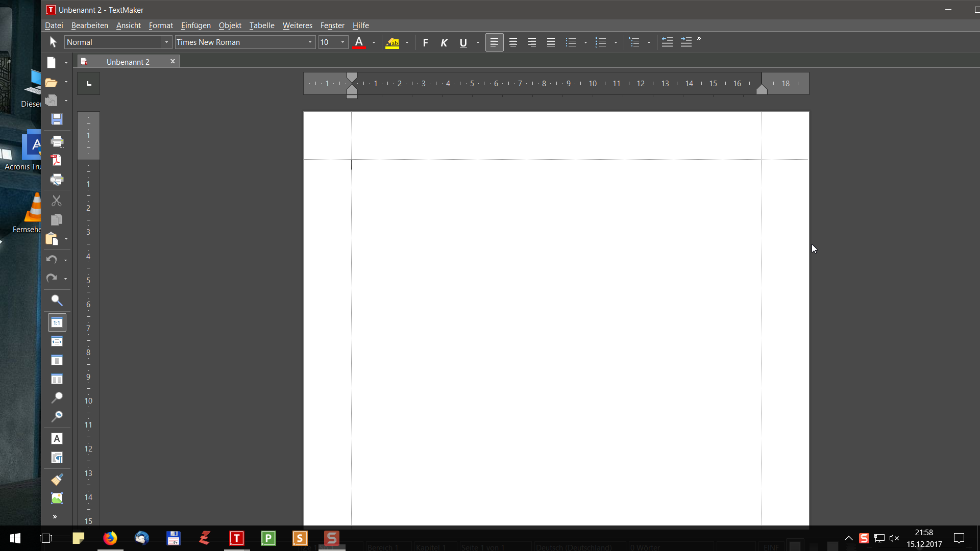The image size is (980, 551).
Task: Open the Tabelle menu
Action: pyautogui.click(x=262, y=26)
